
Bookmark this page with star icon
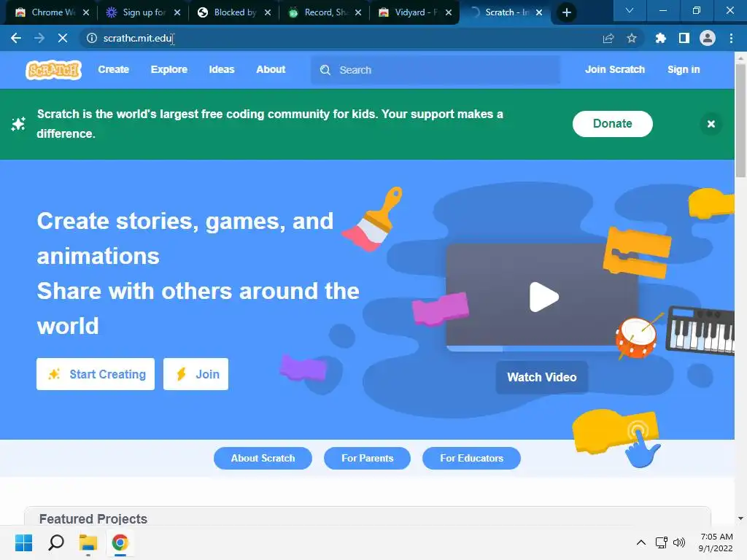pos(632,38)
